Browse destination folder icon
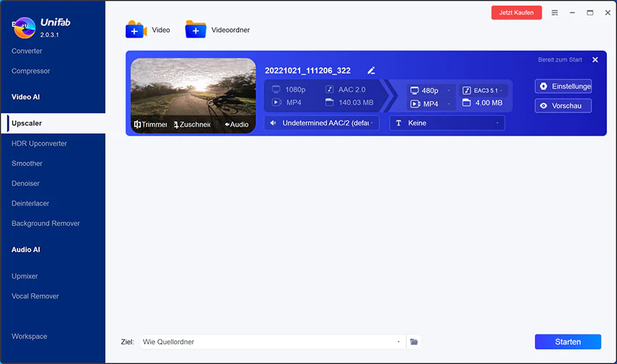Screen dimensions: 617x364 pos(414,342)
